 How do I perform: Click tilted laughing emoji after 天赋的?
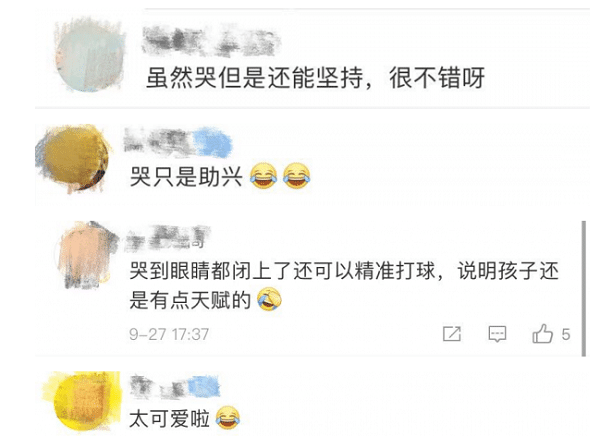pyautogui.click(x=269, y=299)
